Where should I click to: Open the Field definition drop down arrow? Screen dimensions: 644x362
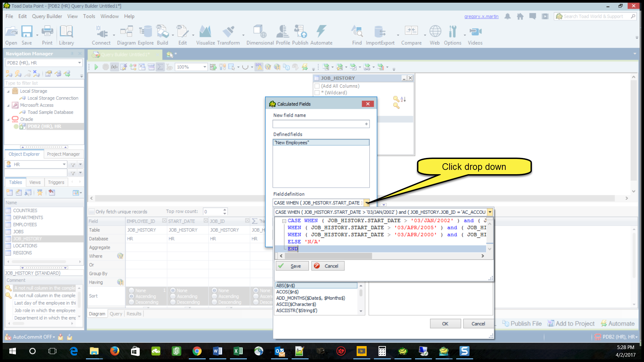pos(367,203)
